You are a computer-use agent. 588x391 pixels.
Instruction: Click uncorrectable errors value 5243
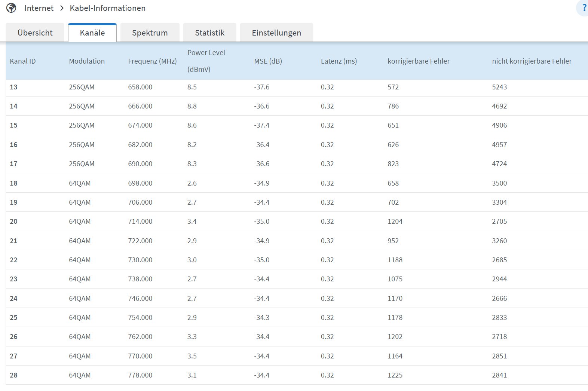(499, 87)
